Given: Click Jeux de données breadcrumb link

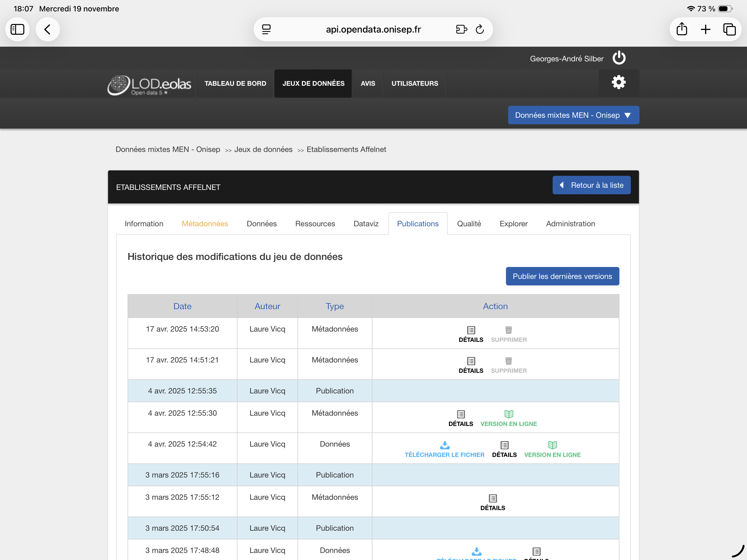Looking at the screenshot, I should [263, 149].
